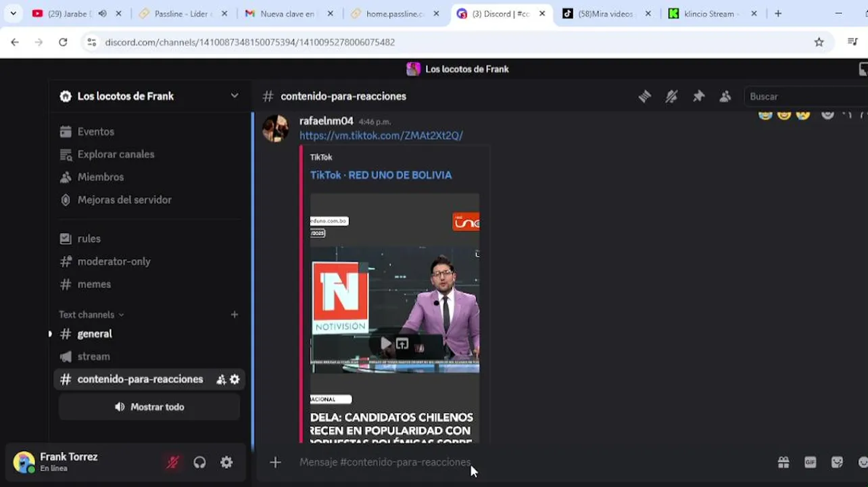Viewport: 868px width, 487px height.
Task: Click the TikTok provider label in the embed
Action: coord(321,157)
